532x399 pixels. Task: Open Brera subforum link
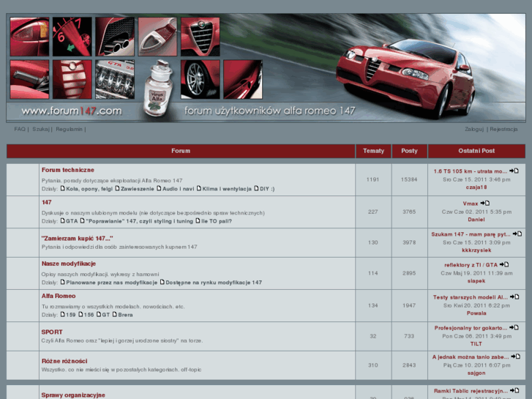[125, 315]
